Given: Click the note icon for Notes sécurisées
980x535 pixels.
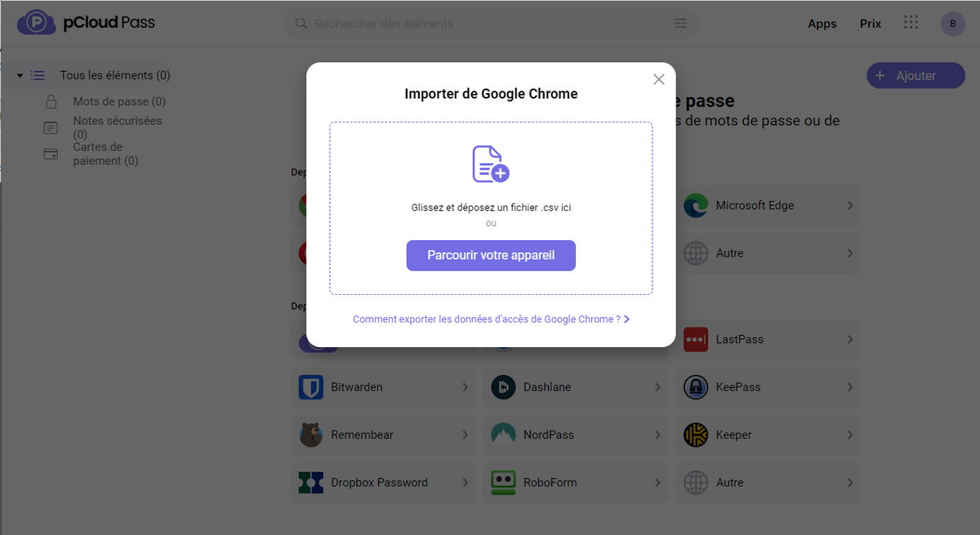Looking at the screenshot, I should pyautogui.click(x=51, y=127).
